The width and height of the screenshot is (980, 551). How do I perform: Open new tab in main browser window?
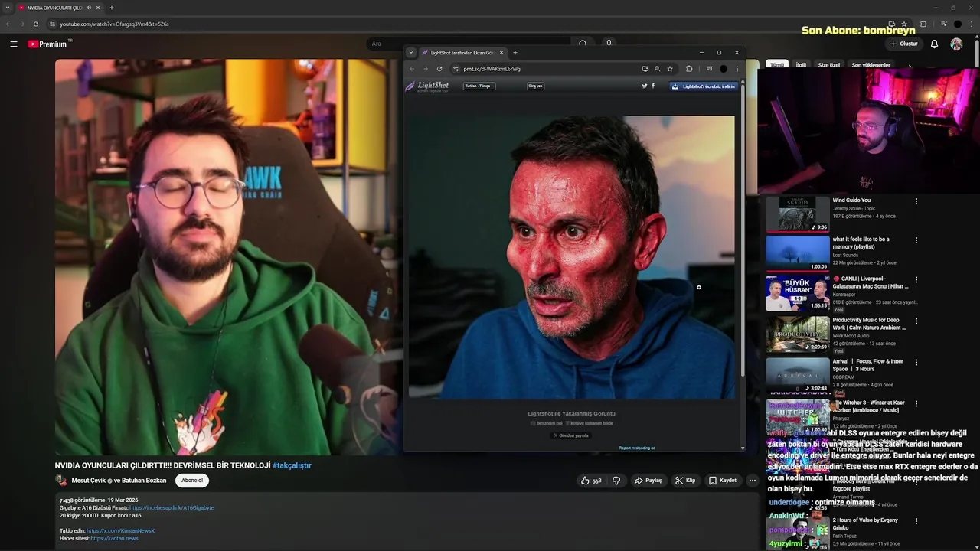[112, 8]
